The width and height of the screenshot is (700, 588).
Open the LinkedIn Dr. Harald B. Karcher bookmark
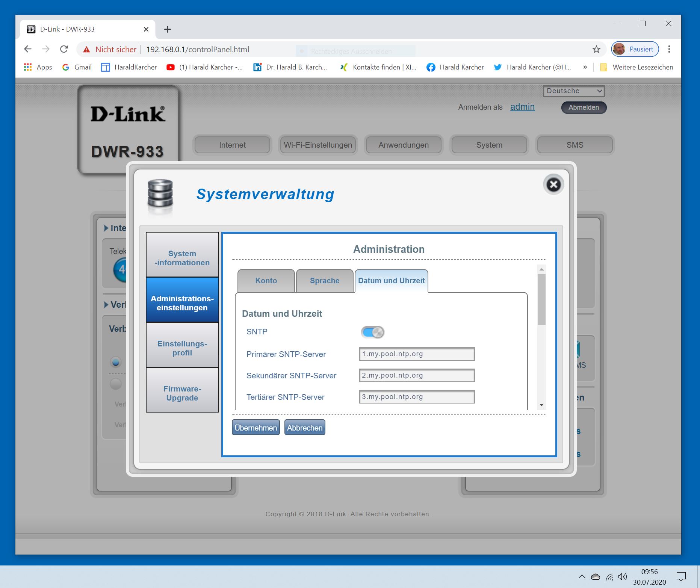290,67
